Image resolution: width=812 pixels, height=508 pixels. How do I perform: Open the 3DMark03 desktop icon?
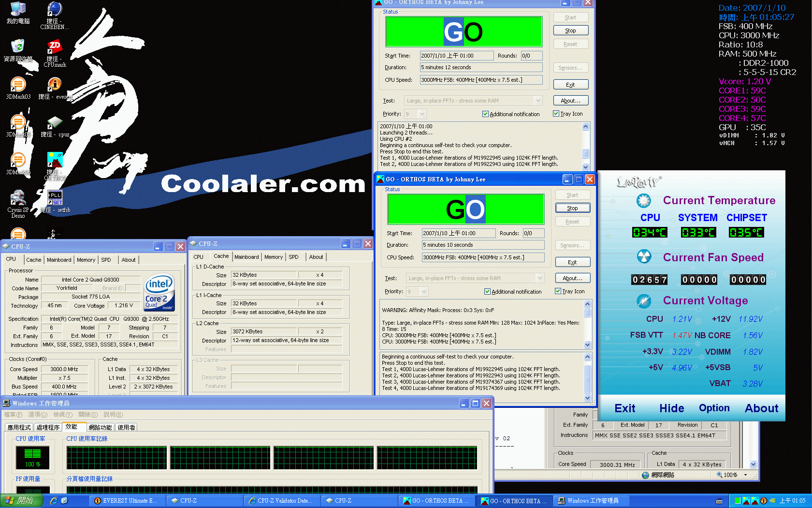(x=18, y=88)
